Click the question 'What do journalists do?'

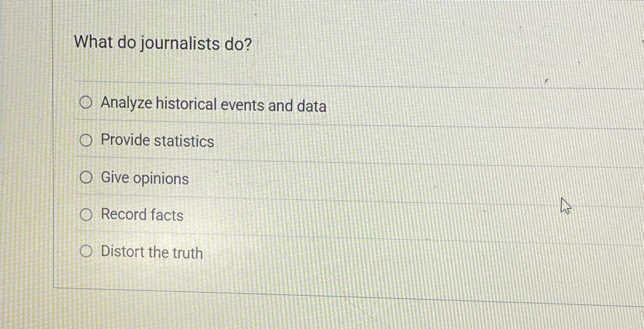[163, 43]
